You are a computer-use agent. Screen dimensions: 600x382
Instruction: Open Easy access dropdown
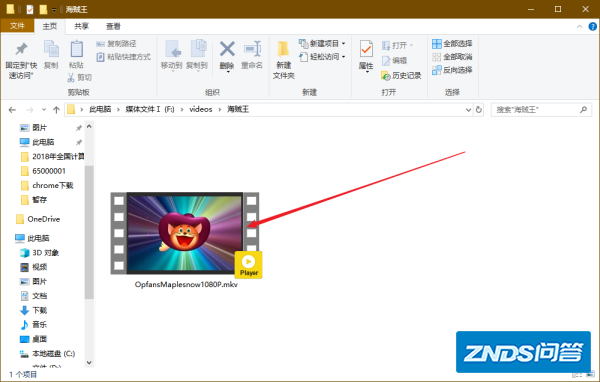click(322, 57)
